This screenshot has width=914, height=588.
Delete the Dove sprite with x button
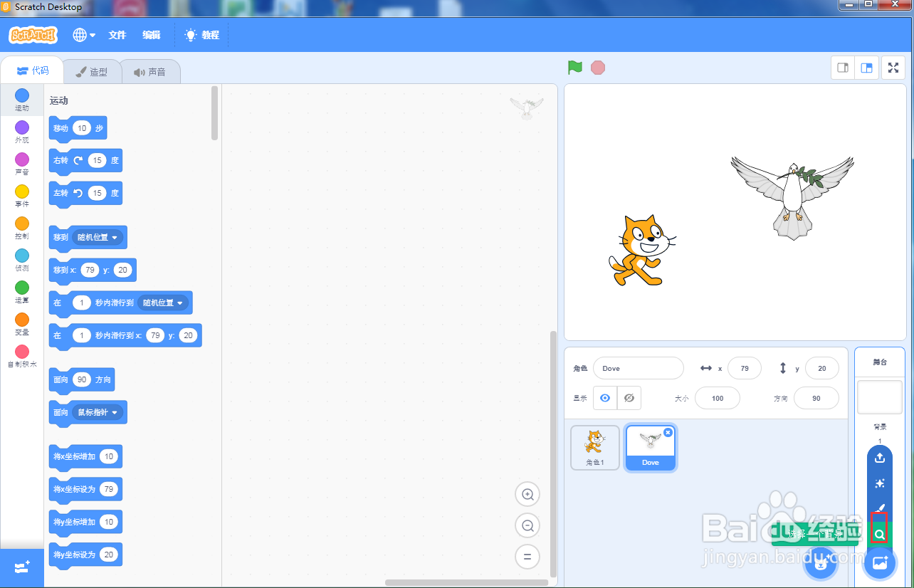tap(668, 432)
